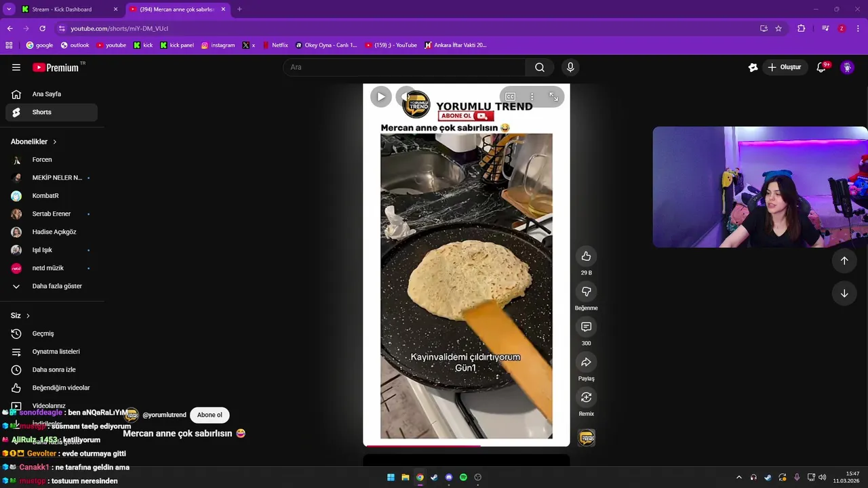This screenshot has height=488, width=868.
Task: Open the Chrome apps grid bookmark icon
Action: (9, 45)
